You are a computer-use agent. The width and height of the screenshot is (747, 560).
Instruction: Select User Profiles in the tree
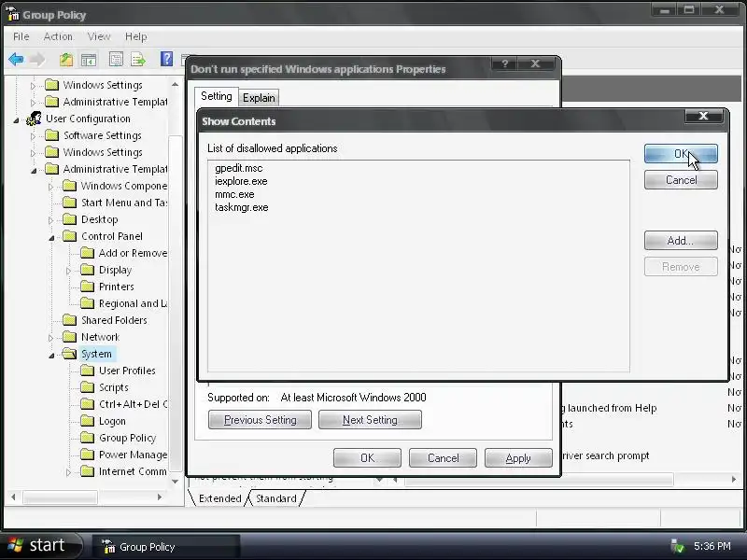(x=127, y=371)
